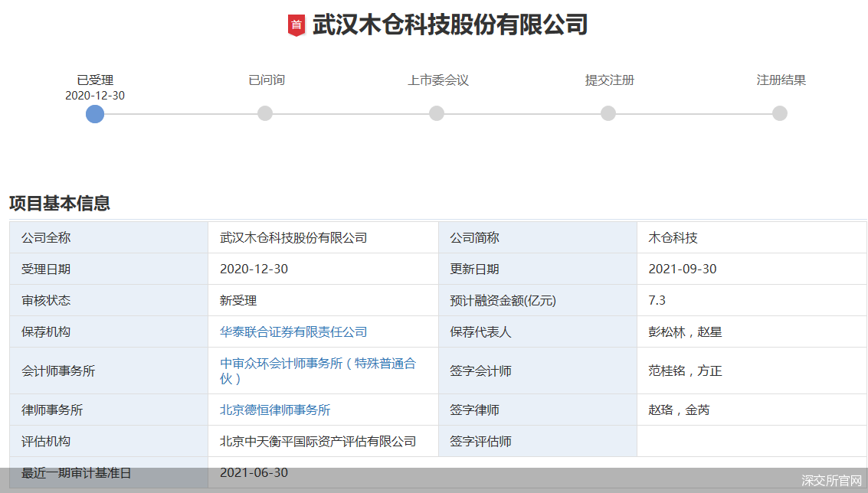Click the 评估机构 label
The image size is (868, 493).
[x=46, y=442]
